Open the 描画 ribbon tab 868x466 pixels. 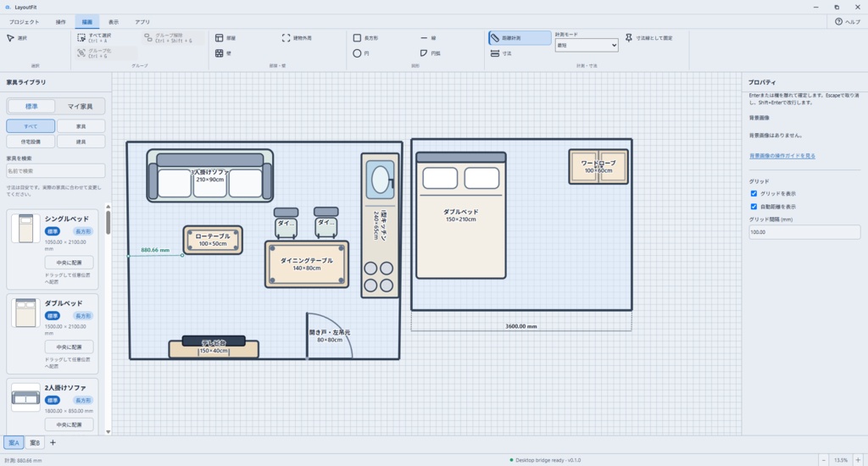coord(87,22)
